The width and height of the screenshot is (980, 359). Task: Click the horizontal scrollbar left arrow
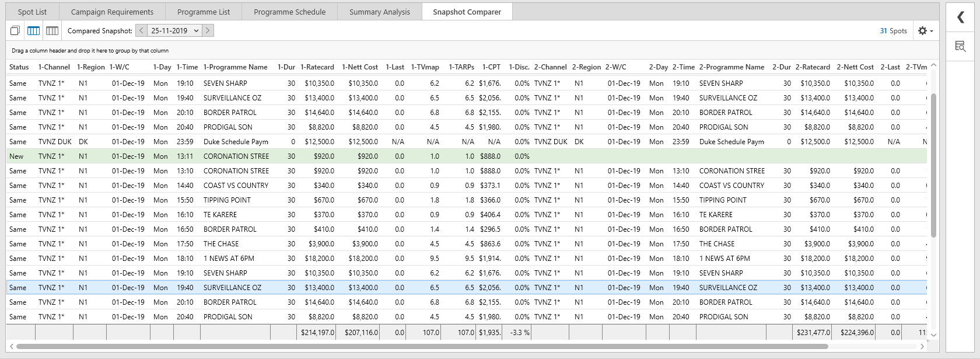click(12, 346)
